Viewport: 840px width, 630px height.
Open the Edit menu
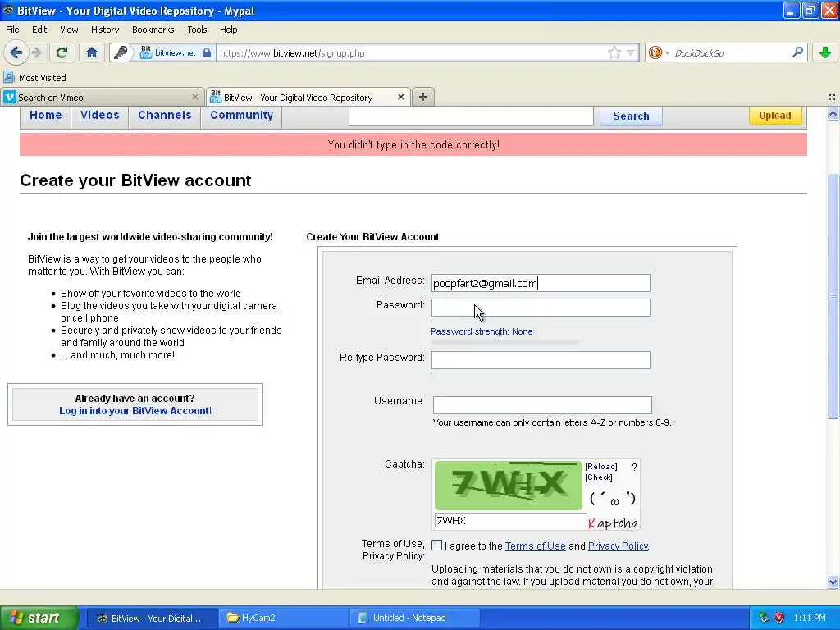(39, 30)
